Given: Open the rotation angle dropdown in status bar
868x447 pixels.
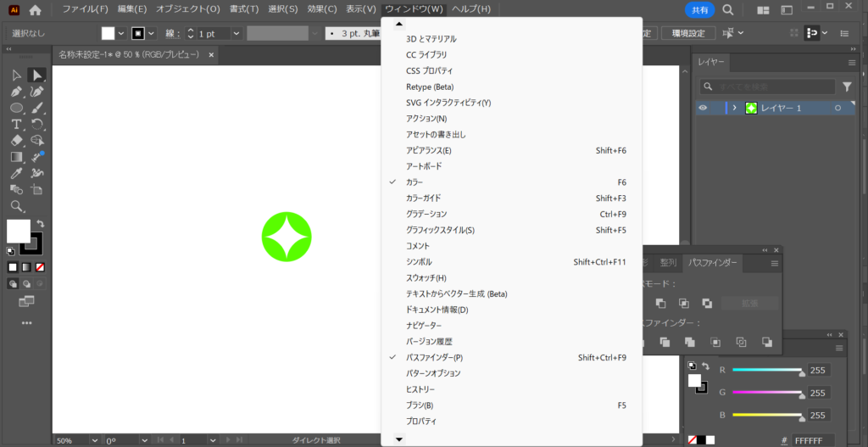Looking at the screenshot, I should click(x=144, y=441).
